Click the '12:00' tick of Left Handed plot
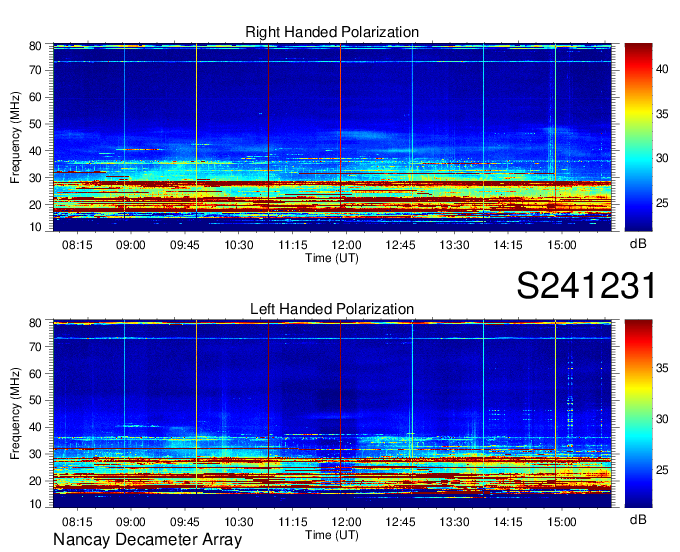680x552 pixels. click(x=347, y=522)
